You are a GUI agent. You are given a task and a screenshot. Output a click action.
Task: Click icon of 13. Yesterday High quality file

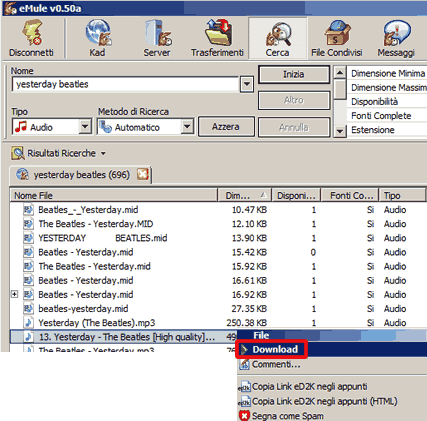[28, 337]
